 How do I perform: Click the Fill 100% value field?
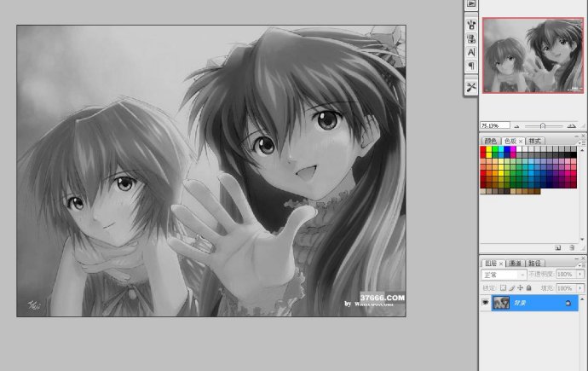pyautogui.click(x=566, y=288)
